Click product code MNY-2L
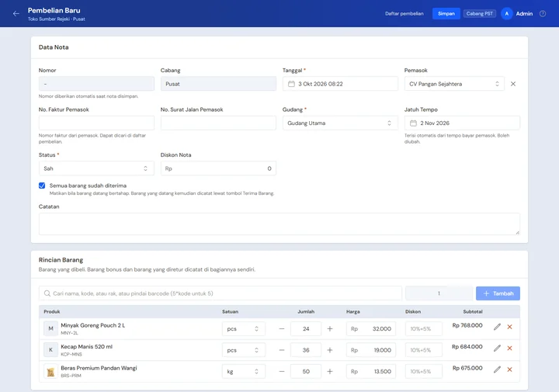The width and height of the screenshot is (559, 392). tap(69, 333)
